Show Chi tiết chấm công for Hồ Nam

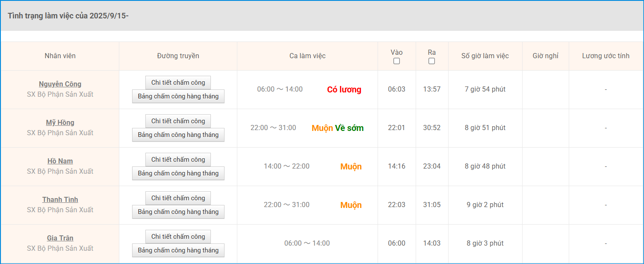click(x=178, y=160)
